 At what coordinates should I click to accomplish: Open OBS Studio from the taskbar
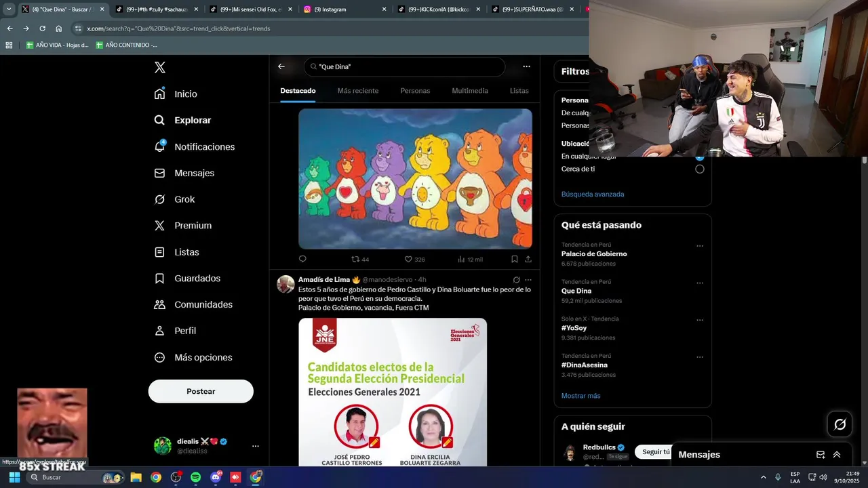(x=176, y=477)
